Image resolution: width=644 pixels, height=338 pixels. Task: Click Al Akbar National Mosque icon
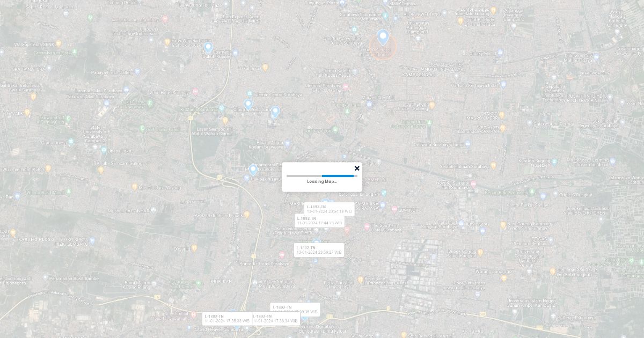tap(255, 282)
